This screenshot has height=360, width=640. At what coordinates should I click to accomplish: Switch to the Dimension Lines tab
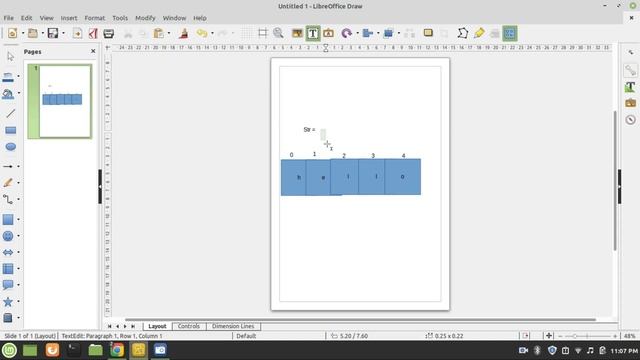click(233, 326)
